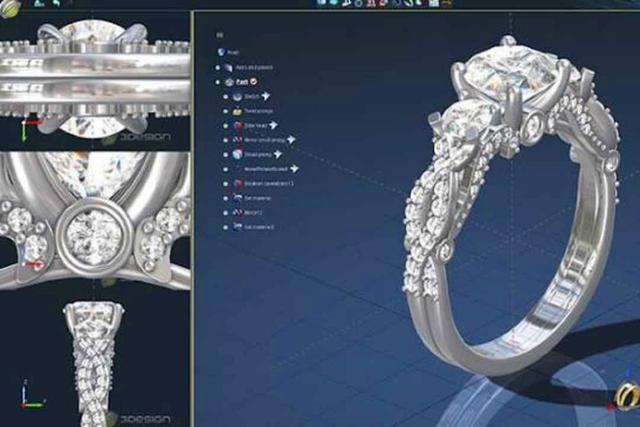Expand the bullet left of Side head
640x427 pixels.
(x=224, y=126)
